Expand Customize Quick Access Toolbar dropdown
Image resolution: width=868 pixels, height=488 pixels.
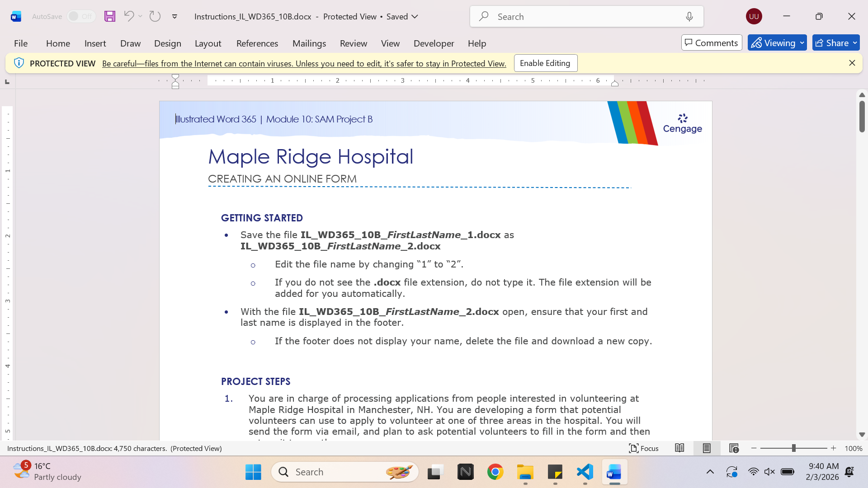(175, 17)
